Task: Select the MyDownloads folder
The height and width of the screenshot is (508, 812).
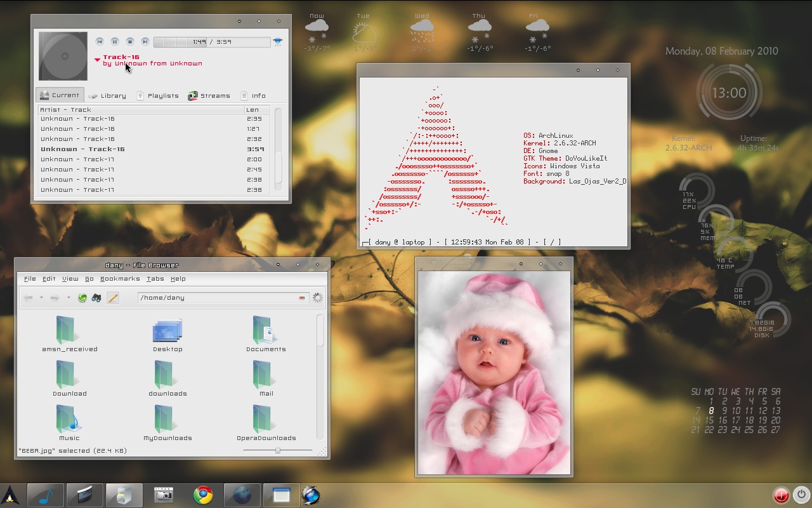Action: [167, 423]
